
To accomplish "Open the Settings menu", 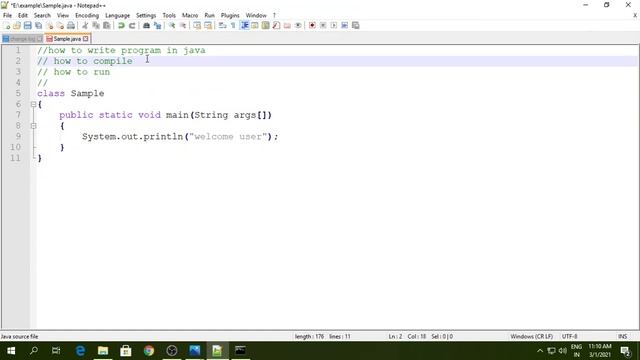I will 146,15.
